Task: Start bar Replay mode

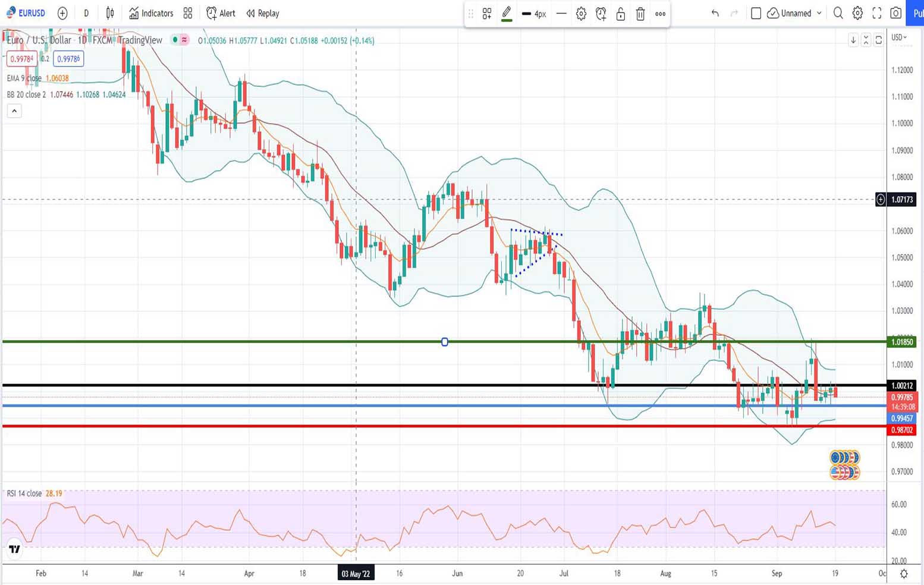Action: (x=262, y=13)
